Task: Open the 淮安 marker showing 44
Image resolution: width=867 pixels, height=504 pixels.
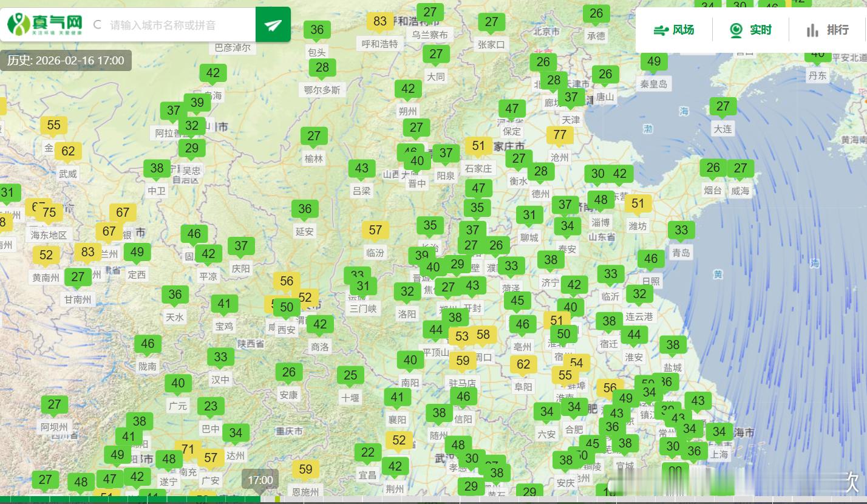Action: pos(634,336)
